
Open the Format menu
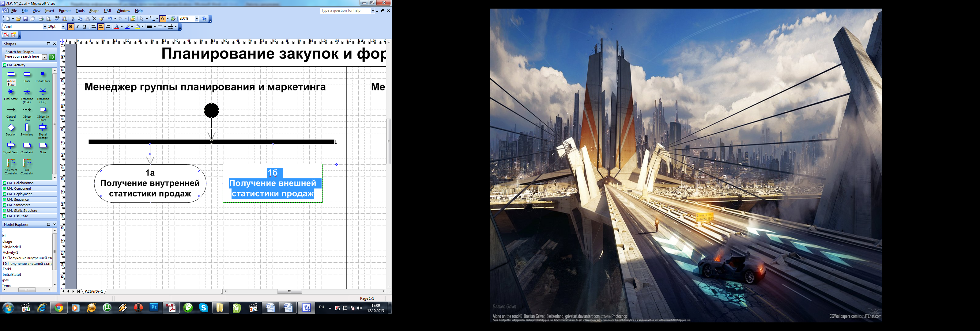click(x=65, y=11)
